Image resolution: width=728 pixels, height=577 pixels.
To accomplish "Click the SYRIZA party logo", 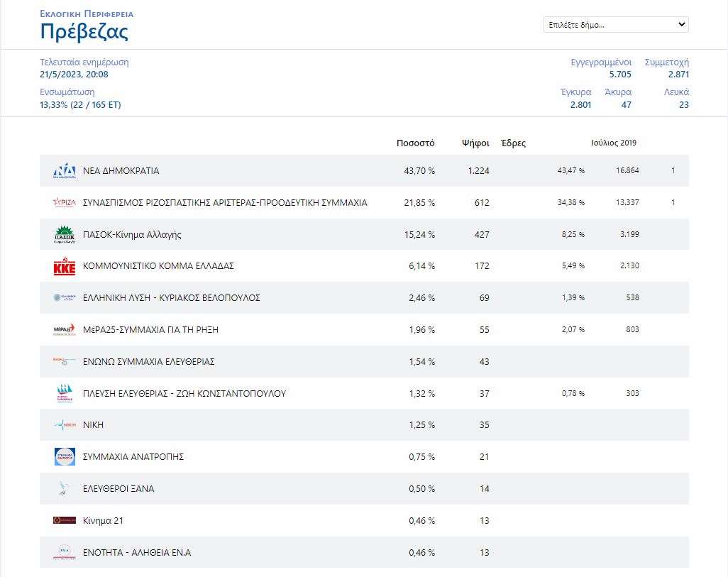I will tap(65, 203).
